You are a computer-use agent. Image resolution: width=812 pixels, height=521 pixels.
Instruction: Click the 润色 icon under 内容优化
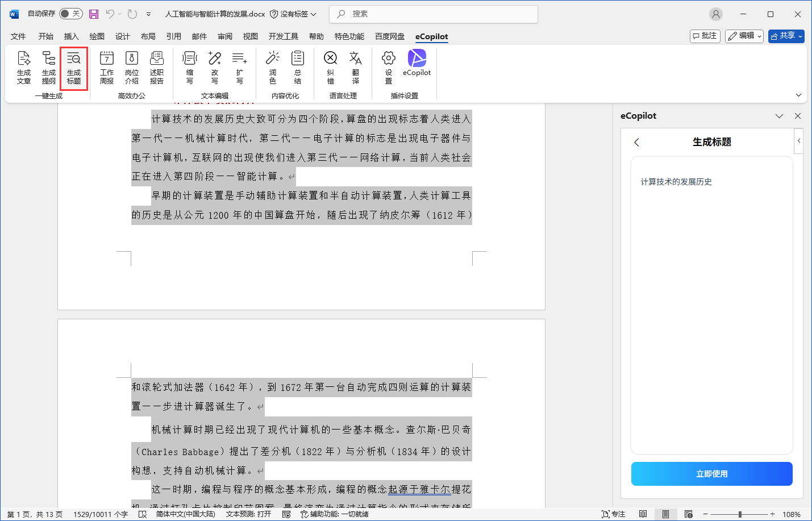click(273, 68)
